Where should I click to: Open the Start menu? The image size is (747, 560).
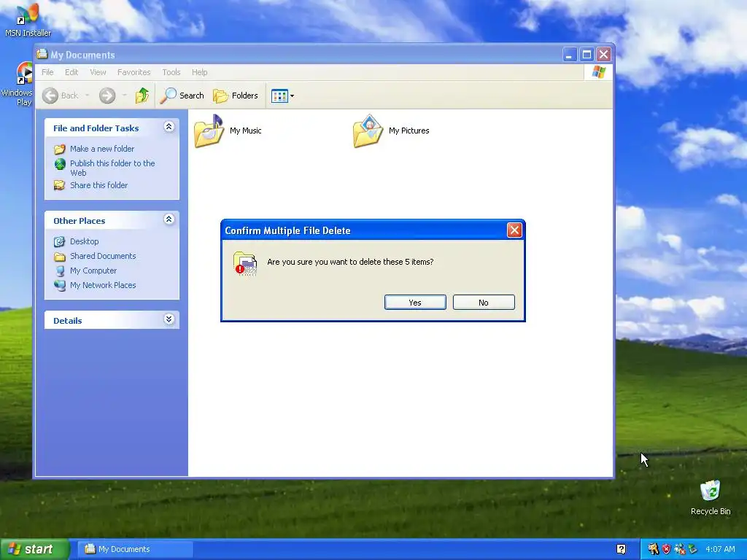click(x=34, y=549)
